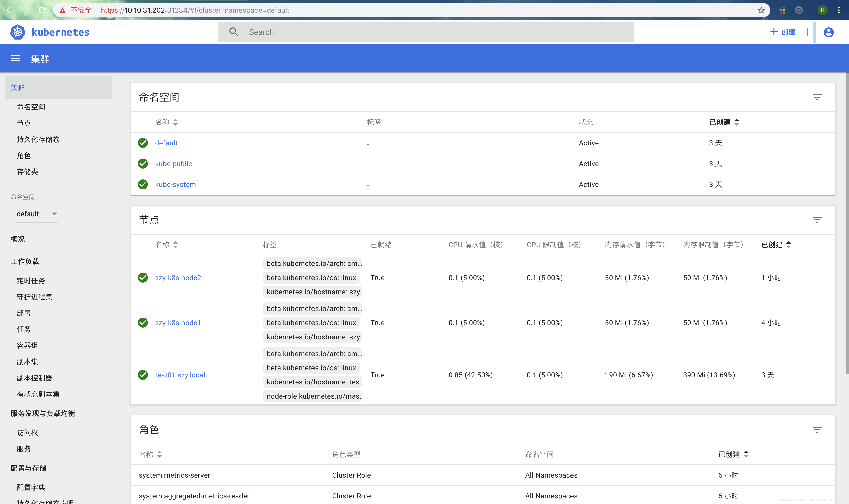Sort namespaces by 名称 column
The width and height of the screenshot is (849, 504).
tap(167, 122)
